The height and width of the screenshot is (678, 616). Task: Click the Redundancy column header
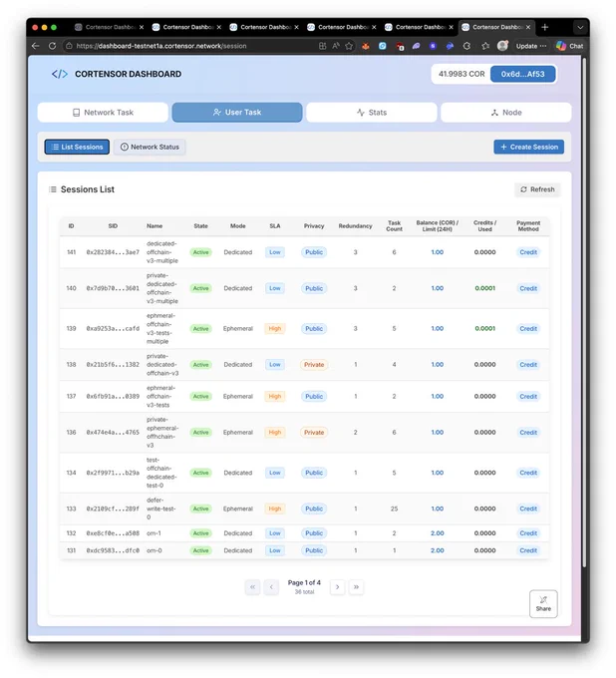[x=355, y=226]
